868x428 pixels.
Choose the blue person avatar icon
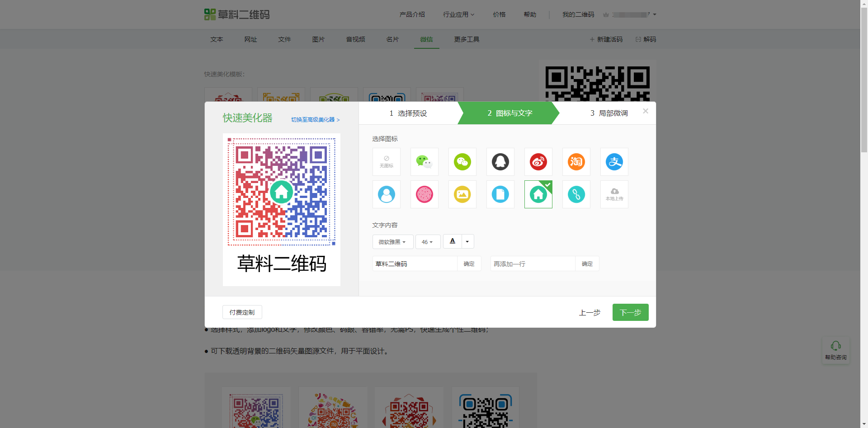tap(387, 194)
